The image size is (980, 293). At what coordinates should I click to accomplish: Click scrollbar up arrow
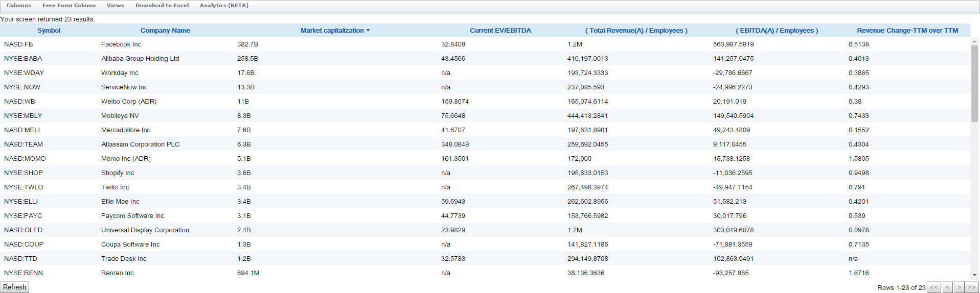(x=975, y=41)
